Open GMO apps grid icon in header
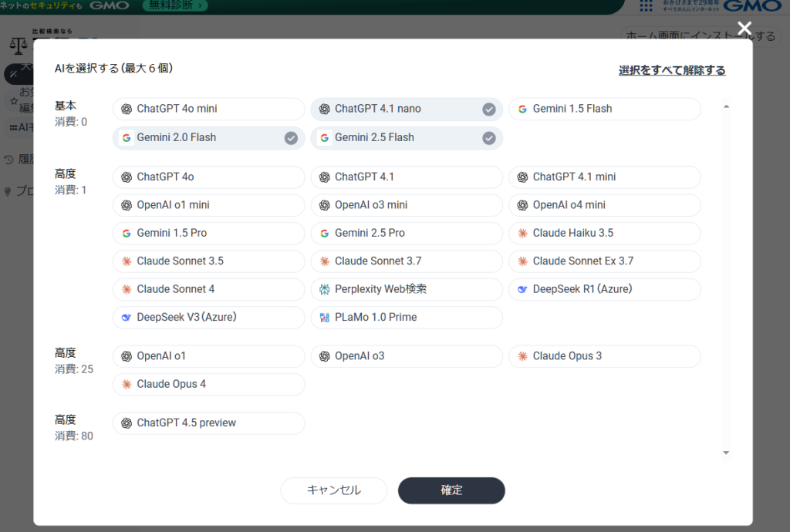 click(646, 5)
